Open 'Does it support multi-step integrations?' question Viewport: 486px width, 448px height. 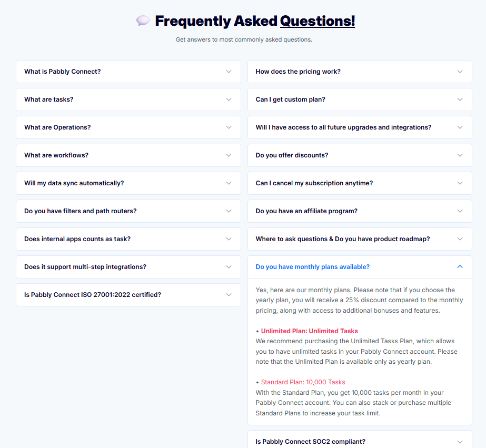click(128, 267)
